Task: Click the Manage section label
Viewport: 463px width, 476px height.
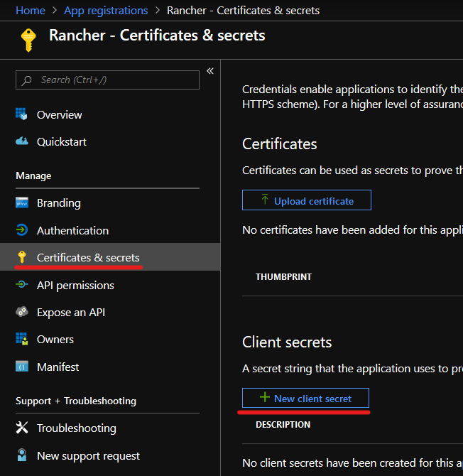Action: tap(33, 175)
